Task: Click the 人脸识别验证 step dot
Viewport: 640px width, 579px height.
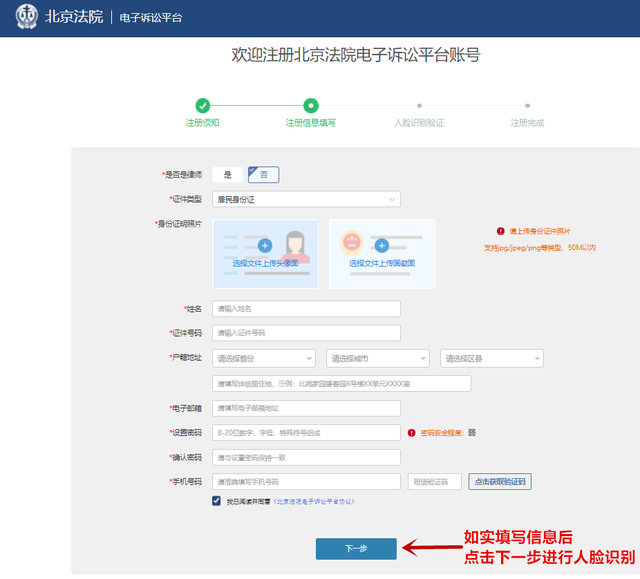Action: coord(419,106)
